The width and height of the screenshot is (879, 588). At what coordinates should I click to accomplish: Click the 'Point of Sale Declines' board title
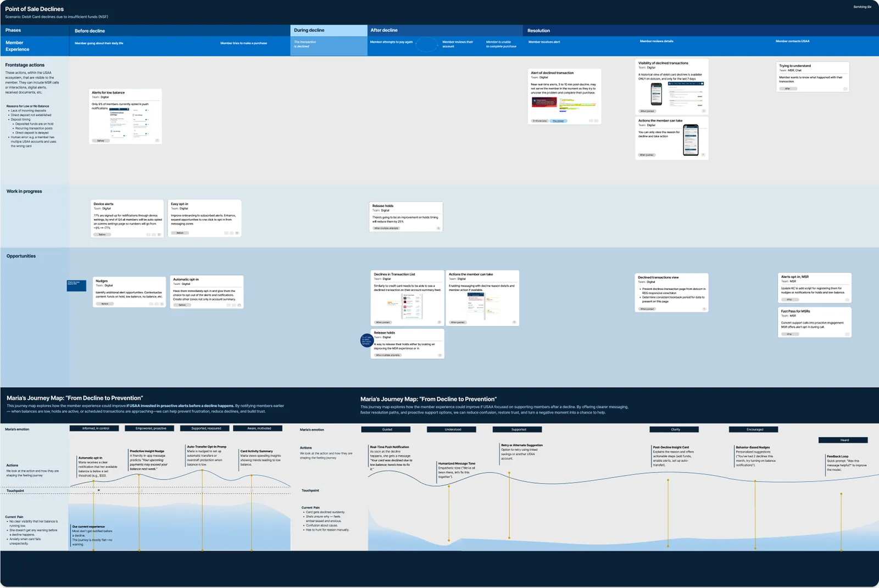[x=34, y=9]
